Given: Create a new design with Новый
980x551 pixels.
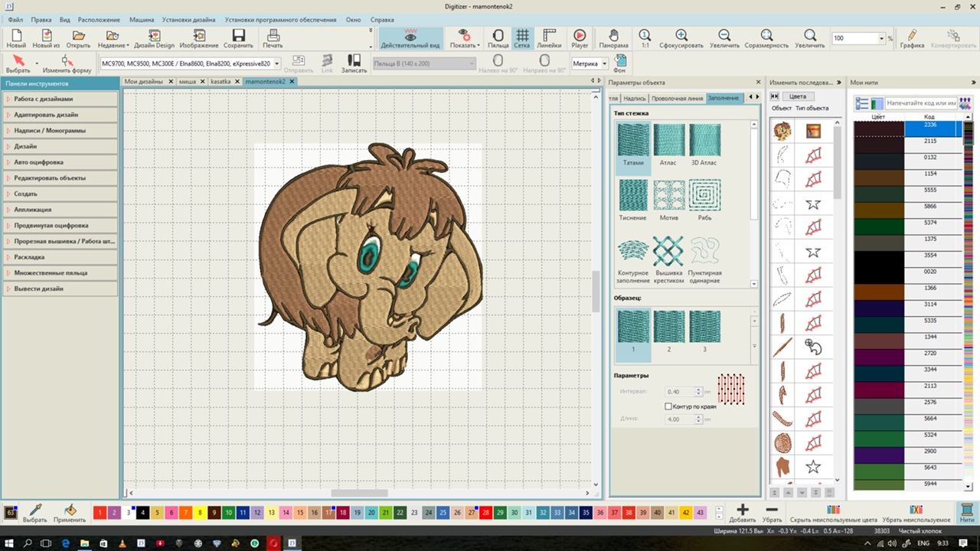Looking at the screenshot, I should (x=16, y=38).
